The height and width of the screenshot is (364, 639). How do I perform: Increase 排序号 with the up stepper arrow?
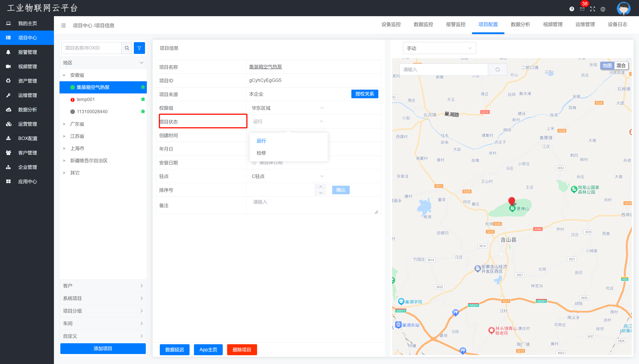(x=320, y=187)
